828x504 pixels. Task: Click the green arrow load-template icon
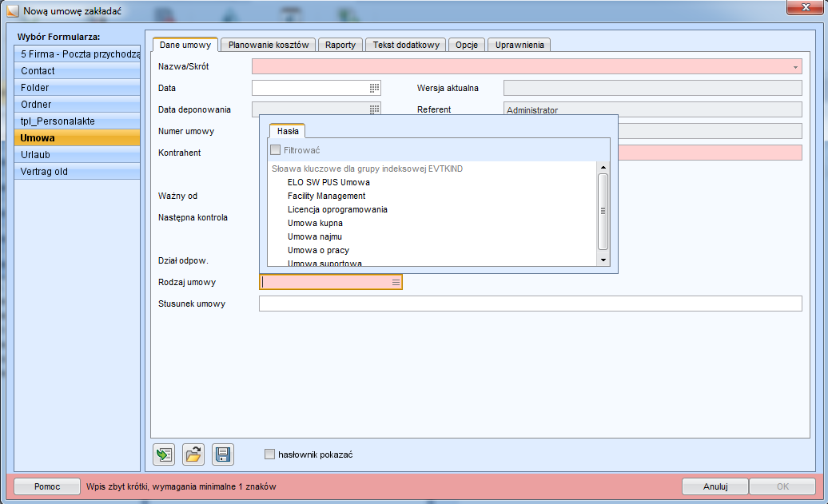[x=164, y=454]
